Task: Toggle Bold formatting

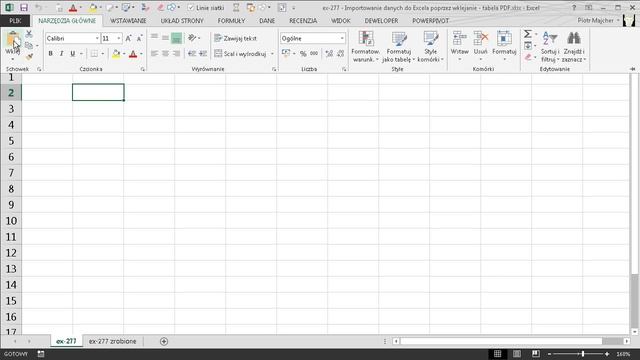Action: click(50, 53)
